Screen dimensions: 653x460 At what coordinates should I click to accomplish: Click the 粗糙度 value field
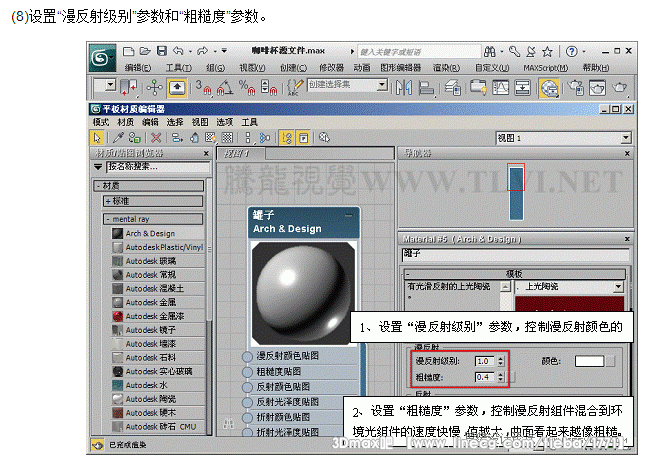pyautogui.click(x=485, y=377)
